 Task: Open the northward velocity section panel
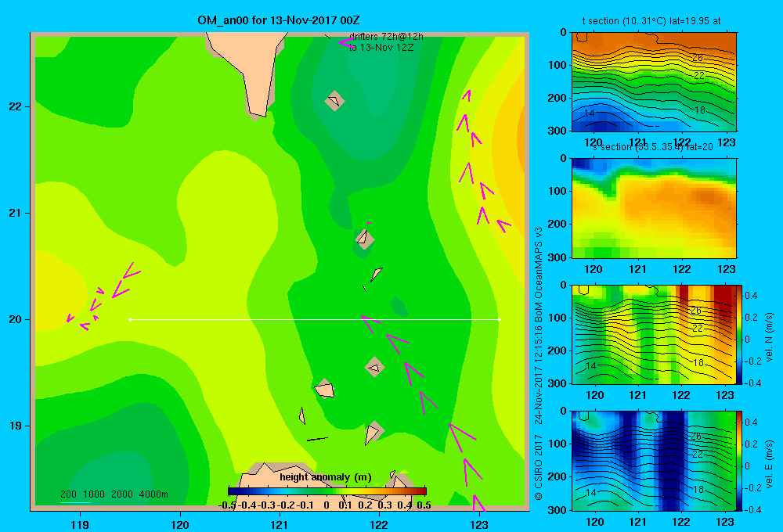[x=654, y=334]
